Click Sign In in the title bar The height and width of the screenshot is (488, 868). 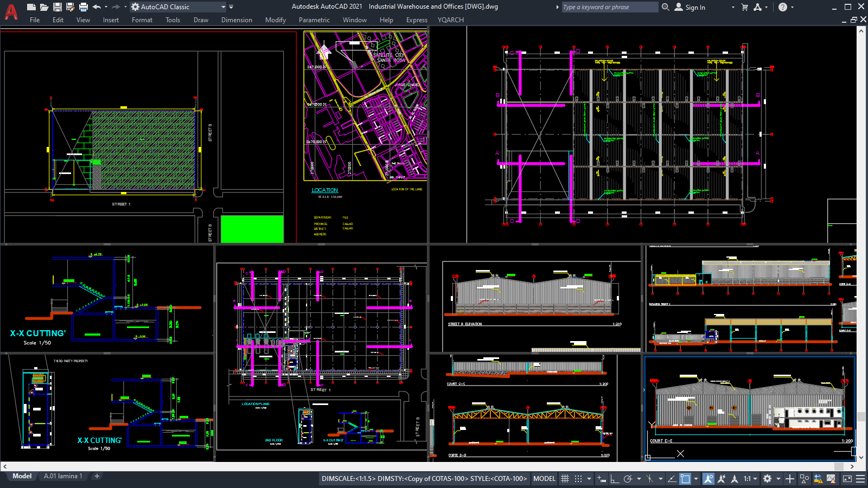pos(693,7)
